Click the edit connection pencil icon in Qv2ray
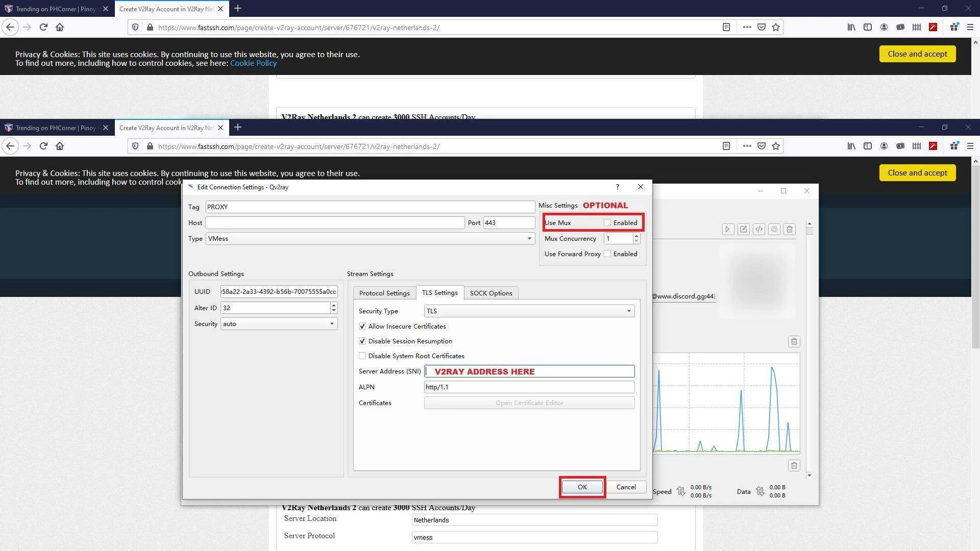The height and width of the screenshot is (551, 980). (x=743, y=230)
